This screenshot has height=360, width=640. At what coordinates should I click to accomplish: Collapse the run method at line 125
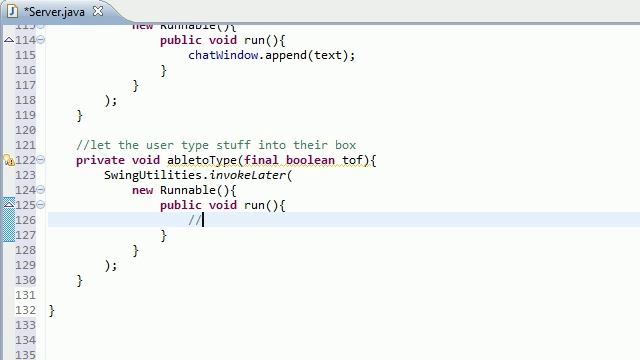pyautogui.click(x=41, y=205)
